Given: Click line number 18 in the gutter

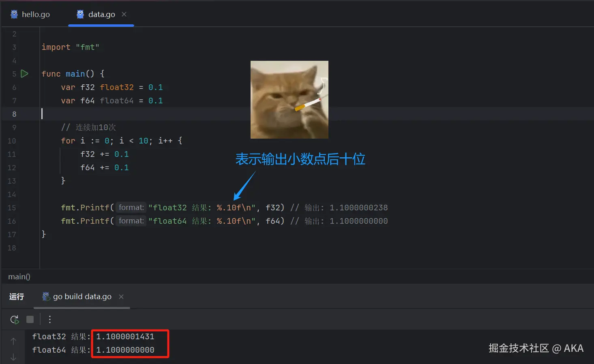Looking at the screenshot, I should click(x=12, y=248).
